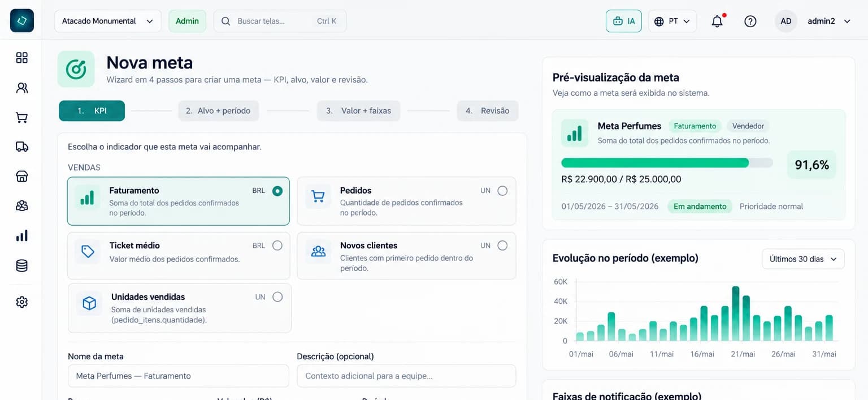Viewport: 868px width, 400px height.
Task: Open the dashboard grid icon in sidebar
Action: point(22,58)
